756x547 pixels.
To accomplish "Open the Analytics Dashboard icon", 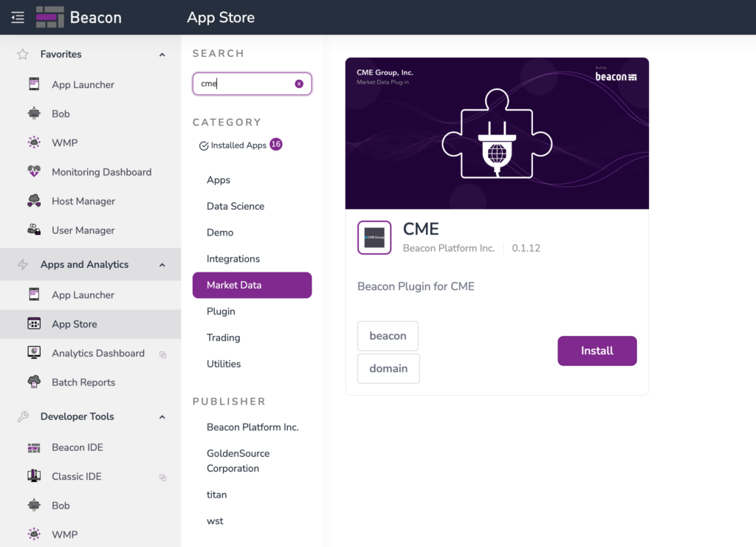I will pos(34,353).
